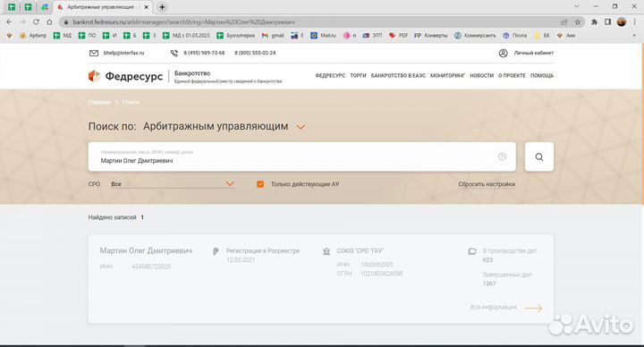Image resolution: width=644 pixels, height=347 pixels.
Task: Open the PDF bookmark
Action: click(x=398, y=36)
